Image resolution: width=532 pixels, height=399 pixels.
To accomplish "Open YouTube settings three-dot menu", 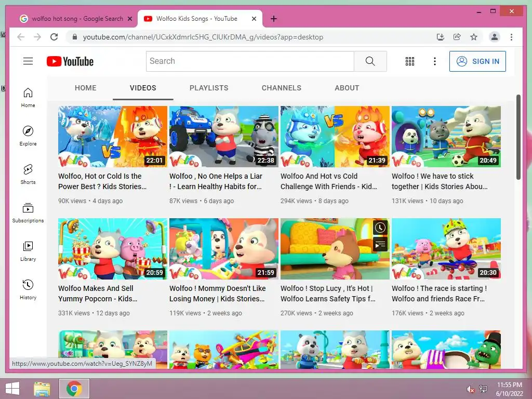I will click(x=435, y=61).
